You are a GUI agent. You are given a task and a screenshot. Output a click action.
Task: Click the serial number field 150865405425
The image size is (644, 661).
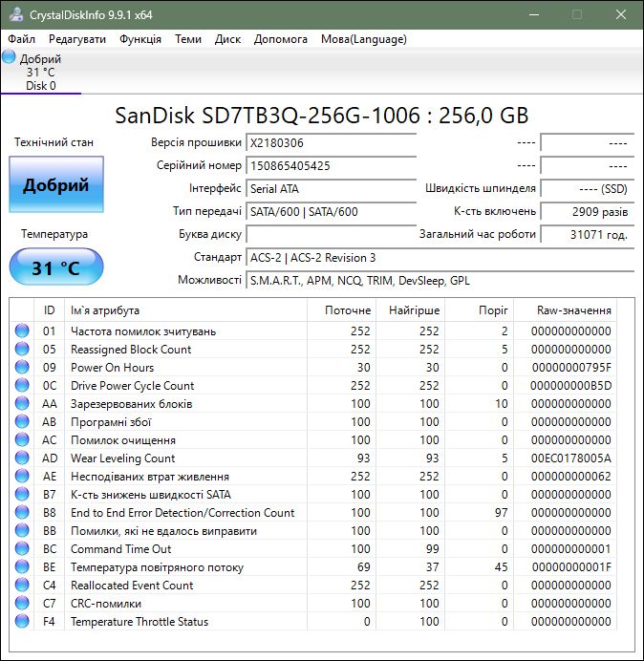pyautogui.click(x=331, y=165)
